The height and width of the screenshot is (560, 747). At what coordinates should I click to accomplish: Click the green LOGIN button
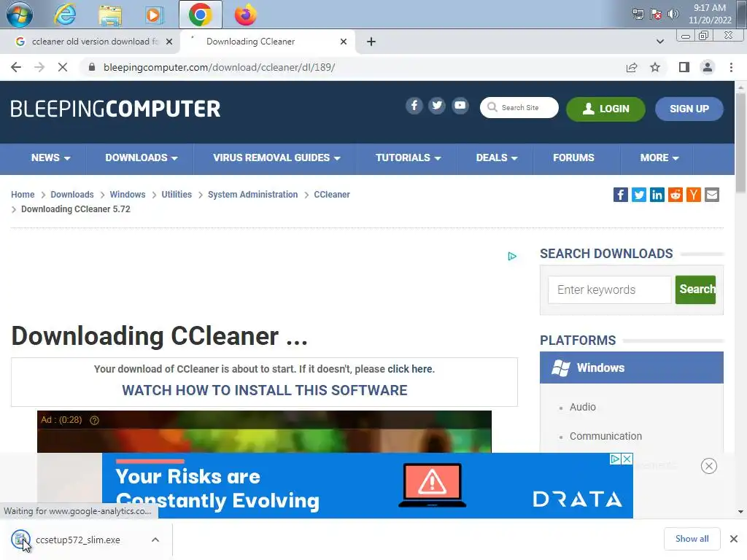[605, 109]
